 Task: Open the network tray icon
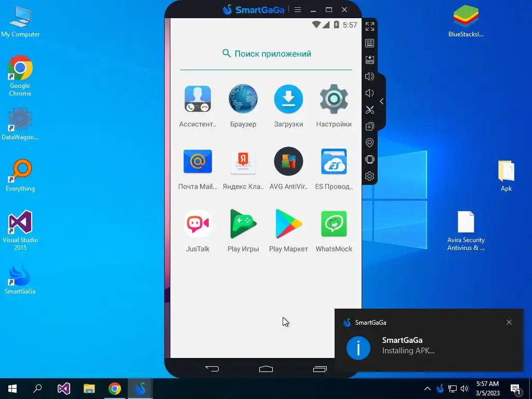(453, 389)
